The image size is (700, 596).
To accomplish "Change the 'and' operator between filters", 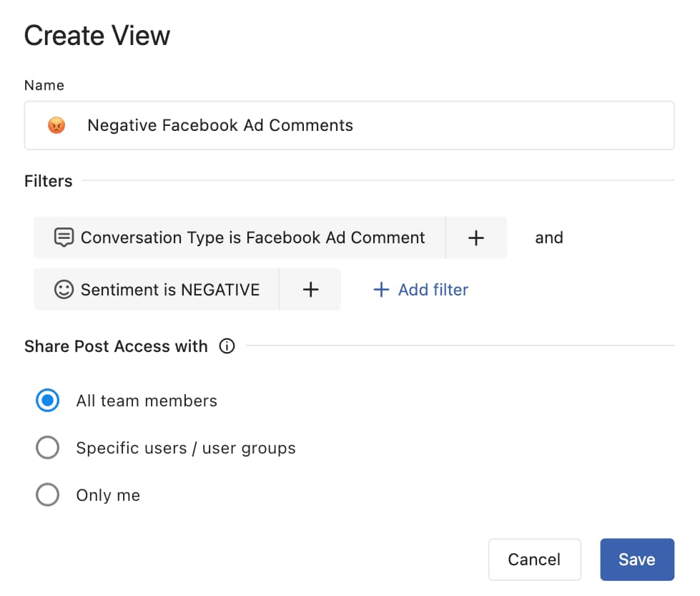I will [x=548, y=237].
